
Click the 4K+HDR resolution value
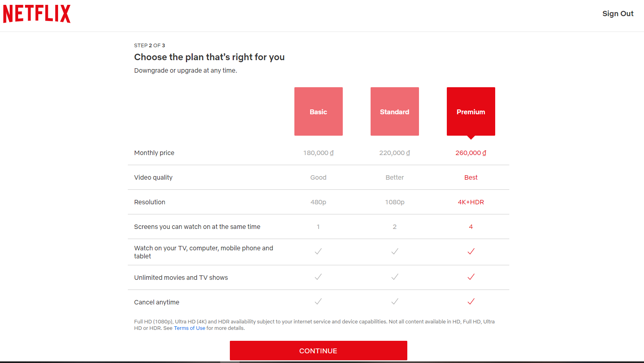click(x=471, y=202)
